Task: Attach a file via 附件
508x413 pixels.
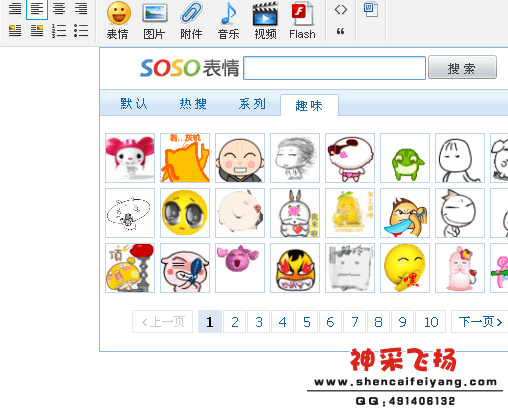Action: click(x=191, y=21)
